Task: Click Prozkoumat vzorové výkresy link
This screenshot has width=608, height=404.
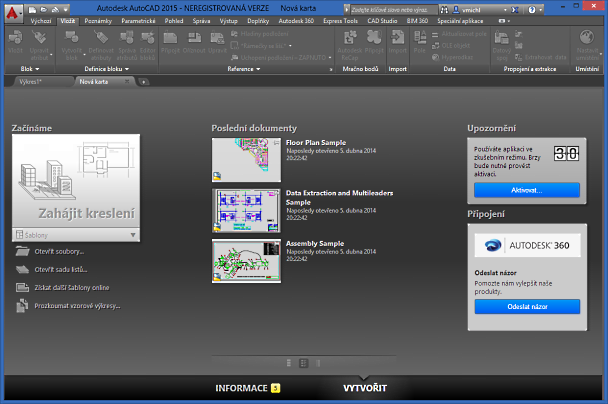Action: [x=77, y=306]
